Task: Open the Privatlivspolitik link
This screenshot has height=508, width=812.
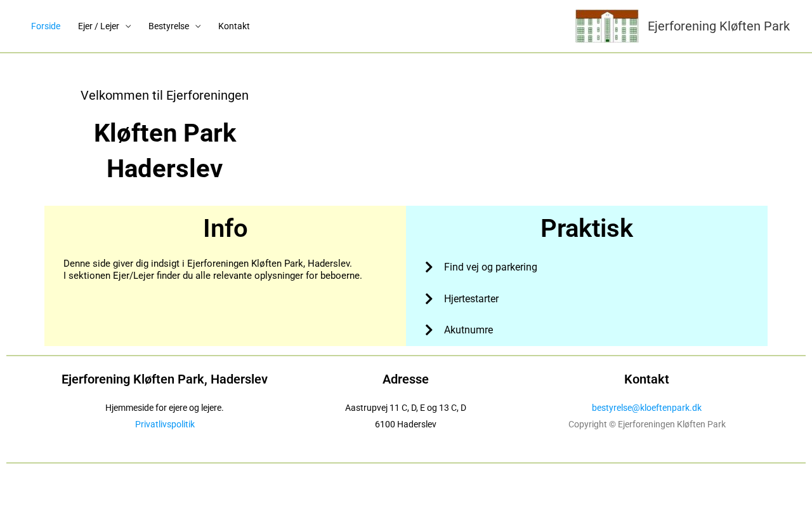Action: click(165, 424)
